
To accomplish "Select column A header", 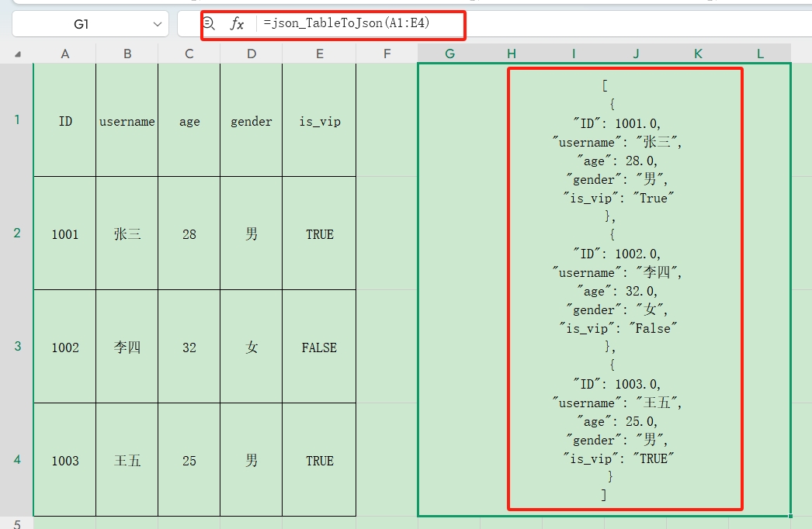I will [x=64, y=54].
